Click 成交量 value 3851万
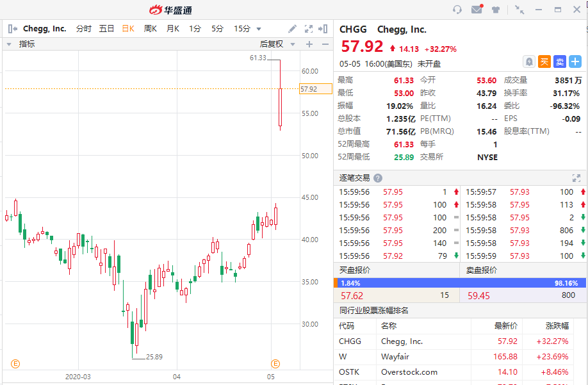The width and height of the screenshot is (588, 385). tap(568, 80)
